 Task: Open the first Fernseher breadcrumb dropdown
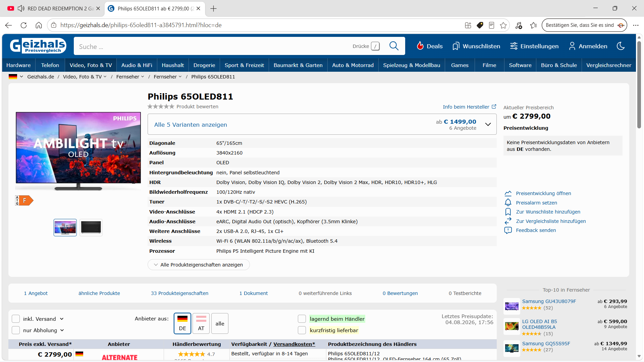click(143, 77)
